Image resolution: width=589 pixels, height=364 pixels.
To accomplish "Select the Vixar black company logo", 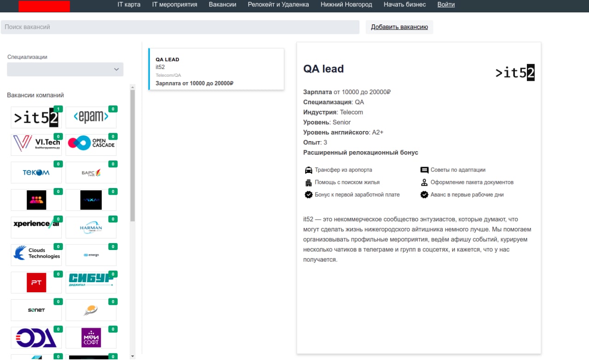I will click(x=91, y=200).
